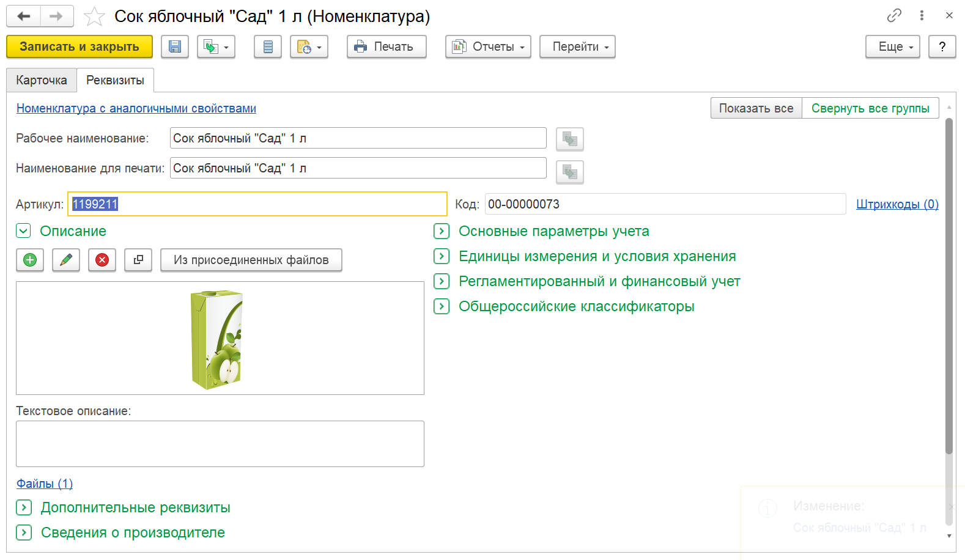This screenshot has width=965, height=560.
Task: Open the Штрихкоды (0) link
Action: point(897,204)
